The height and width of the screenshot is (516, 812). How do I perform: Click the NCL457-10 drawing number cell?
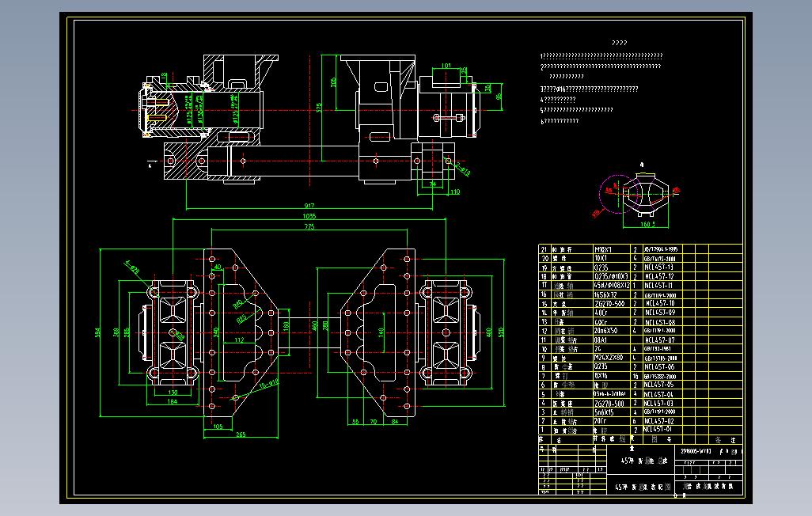[x=658, y=304]
